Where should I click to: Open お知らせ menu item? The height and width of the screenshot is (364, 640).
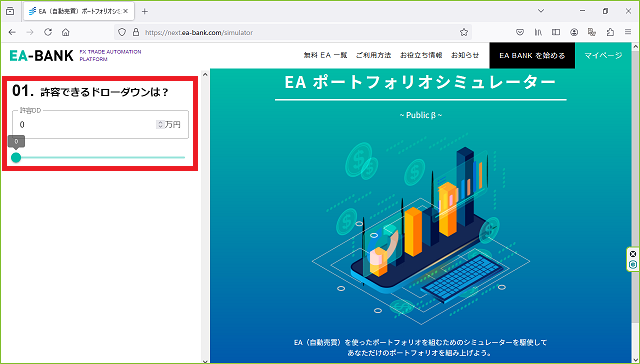click(x=465, y=55)
